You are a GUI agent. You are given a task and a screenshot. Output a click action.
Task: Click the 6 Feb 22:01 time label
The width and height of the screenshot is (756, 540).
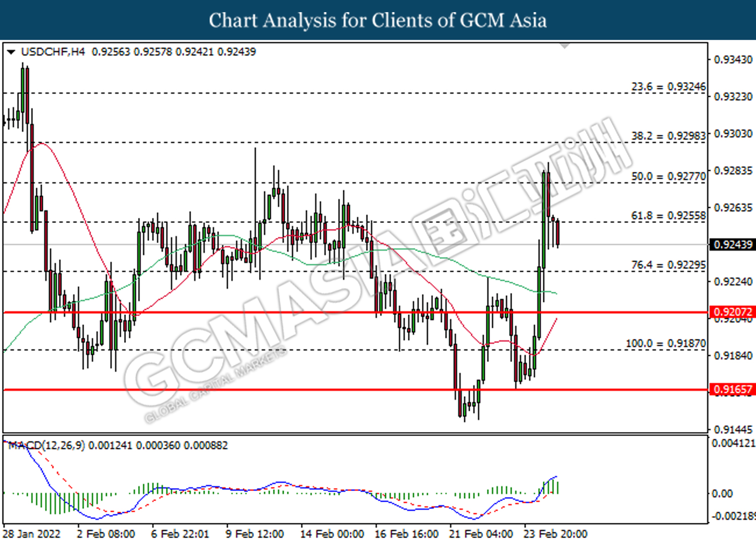coord(180,533)
